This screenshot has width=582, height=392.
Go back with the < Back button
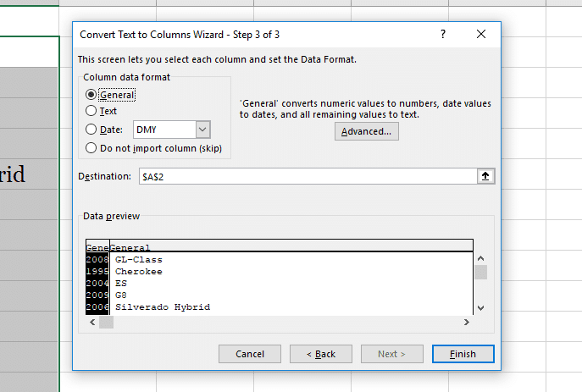pos(320,354)
